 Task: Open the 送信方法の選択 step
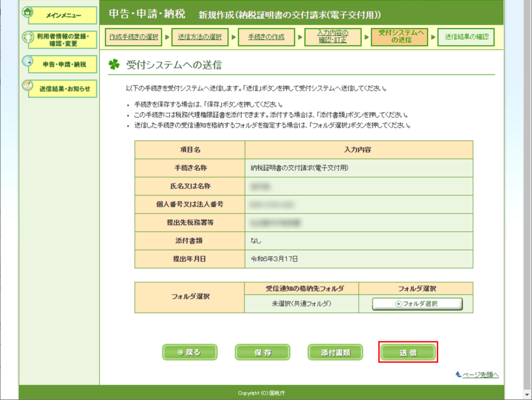pyautogui.click(x=199, y=37)
